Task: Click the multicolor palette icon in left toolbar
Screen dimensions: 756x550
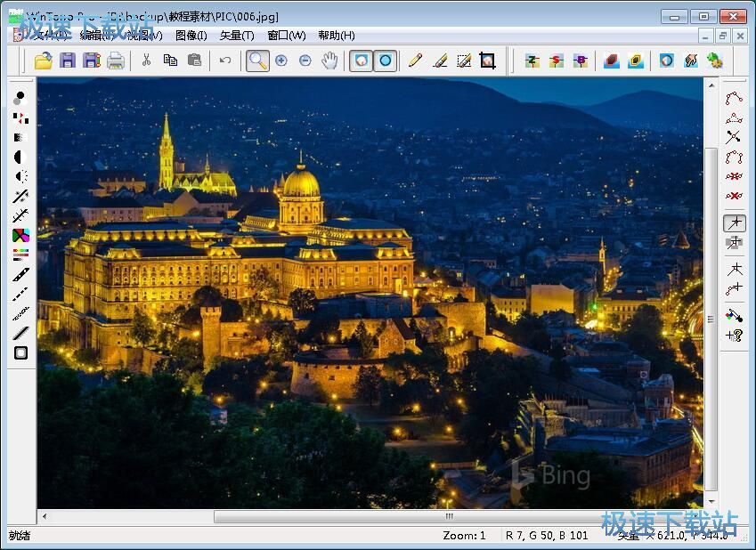Action: 20,236
